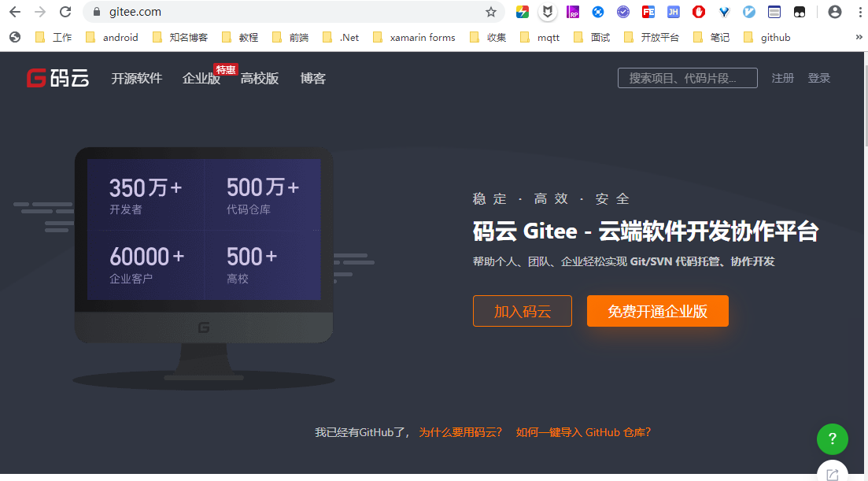
Task: Open the colorful lightning bolt extension
Action: pyautogui.click(x=522, y=12)
